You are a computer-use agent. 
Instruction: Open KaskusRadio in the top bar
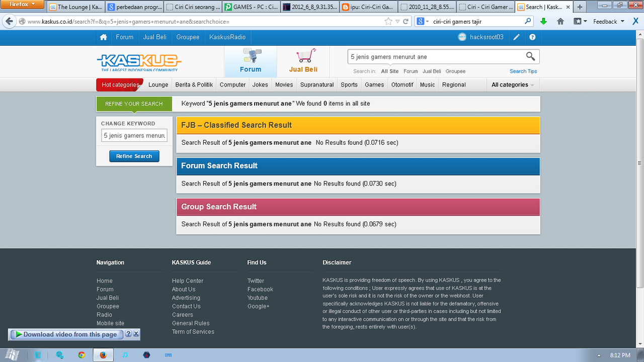point(227,37)
